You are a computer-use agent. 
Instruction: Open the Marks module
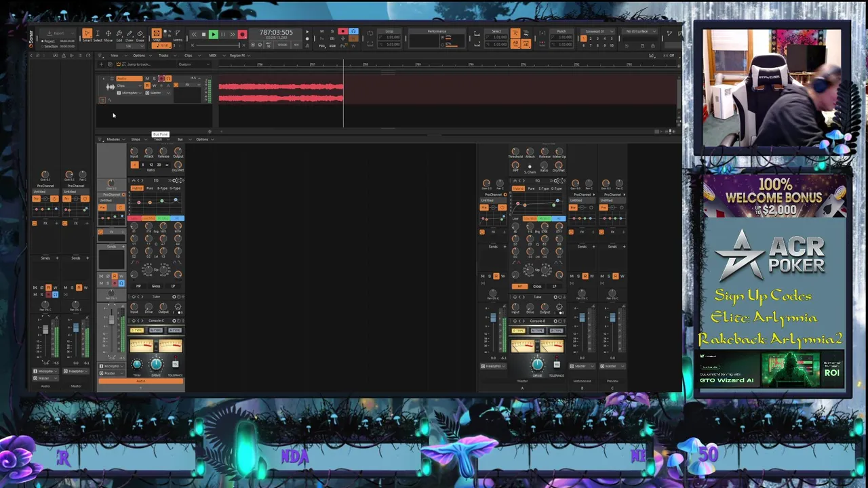point(178,35)
